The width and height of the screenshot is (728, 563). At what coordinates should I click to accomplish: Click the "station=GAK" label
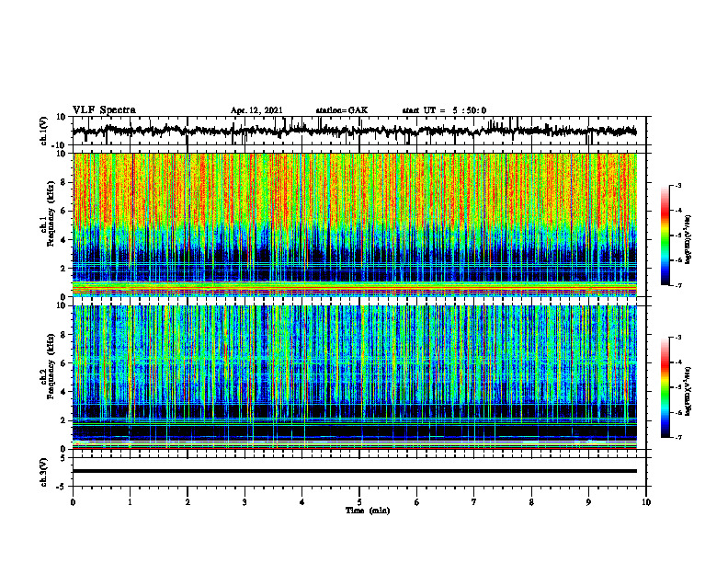pyautogui.click(x=342, y=110)
